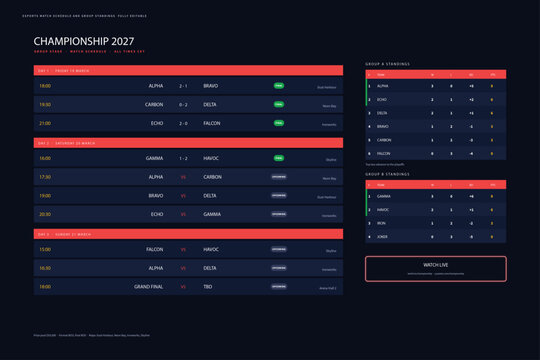Click the Upcoming badge for Echo vs Gamma
The height and width of the screenshot is (360, 540).
pos(279,214)
